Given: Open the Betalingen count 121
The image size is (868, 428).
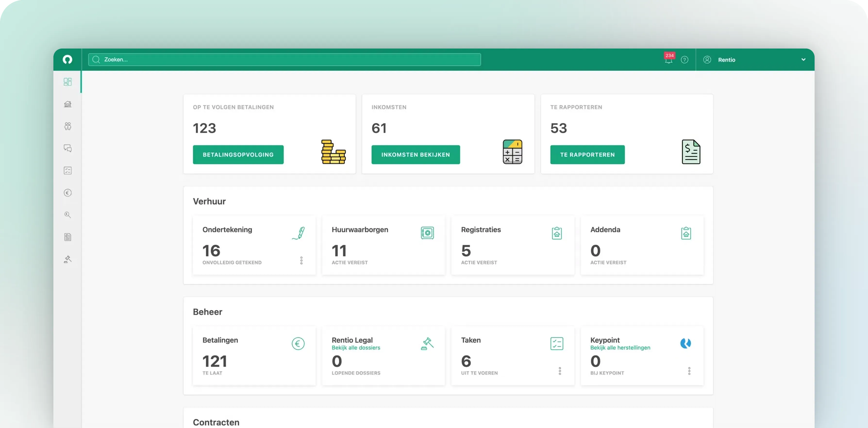Looking at the screenshot, I should (215, 361).
